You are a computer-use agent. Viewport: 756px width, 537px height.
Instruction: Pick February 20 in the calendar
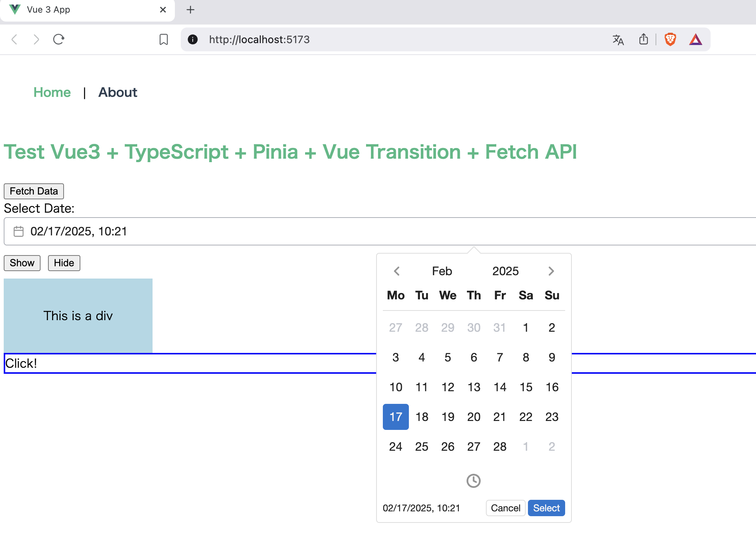click(474, 417)
